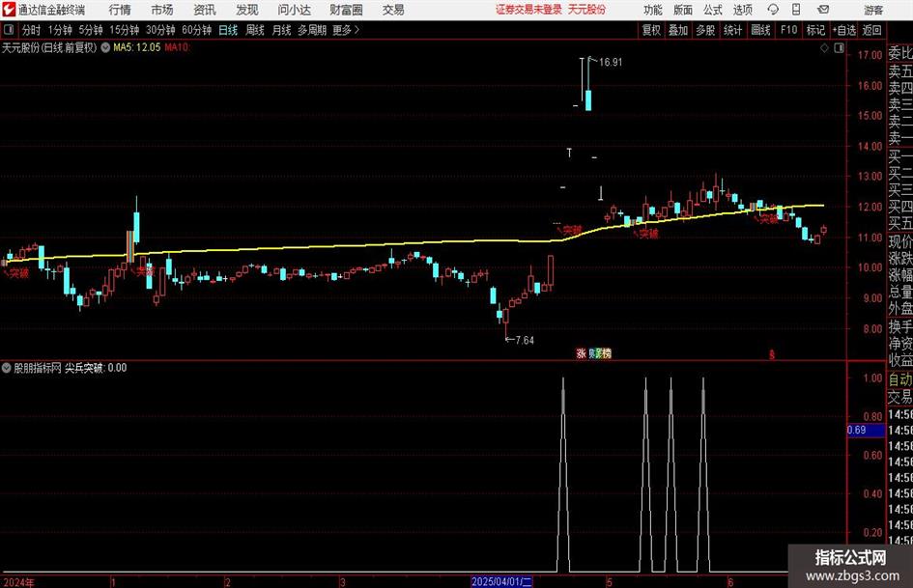Switch to 1分钟 period

click(x=60, y=30)
